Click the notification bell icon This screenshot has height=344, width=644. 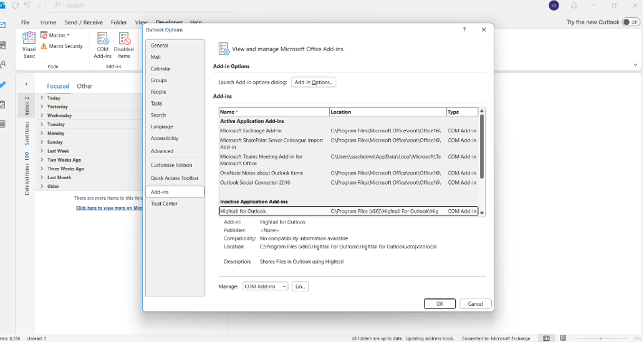(x=574, y=6)
